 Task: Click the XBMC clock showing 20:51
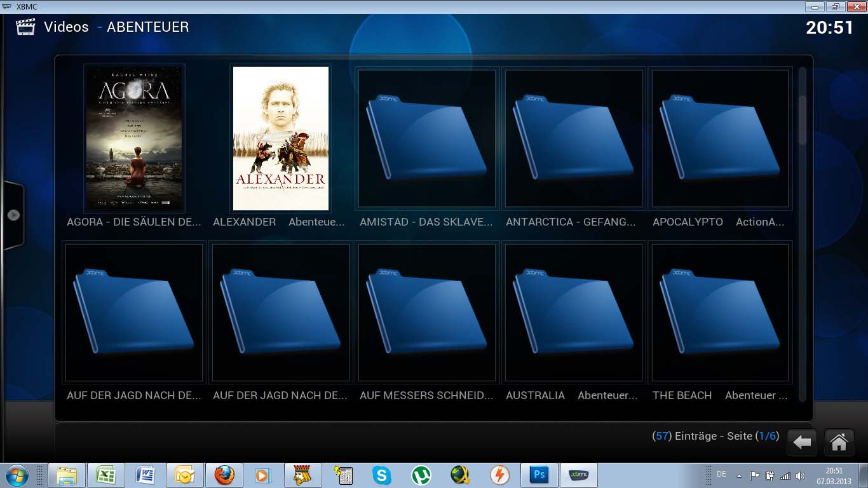[829, 27]
